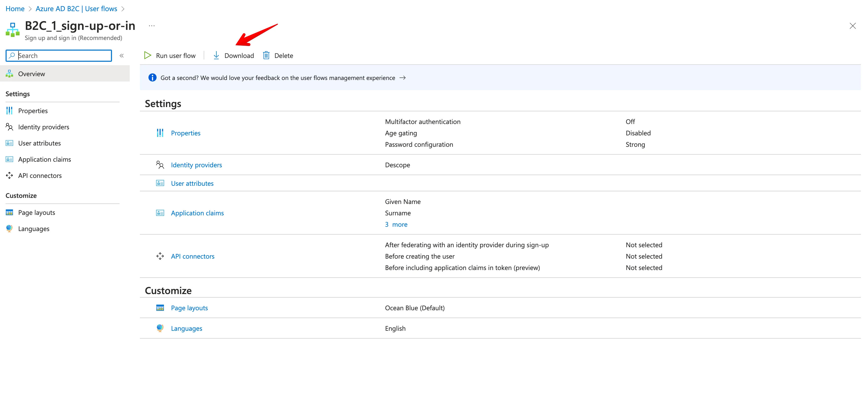The width and height of the screenshot is (868, 415).
Task: Open the Properties settings link
Action: pyautogui.click(x=186, y=133)
